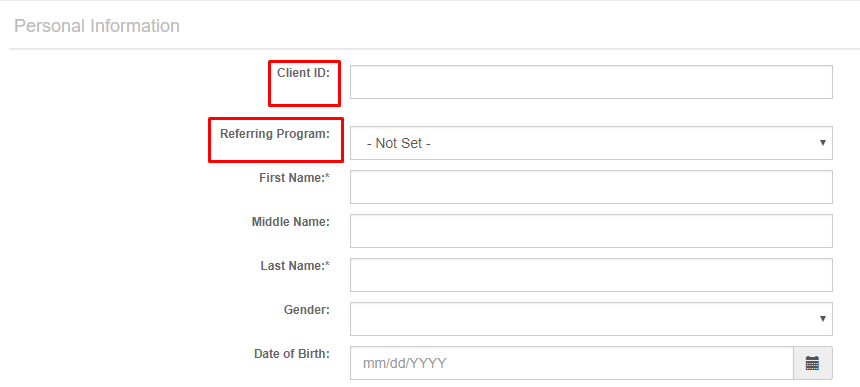Open the Date of Birth calendar picker

tap(813, 363)
